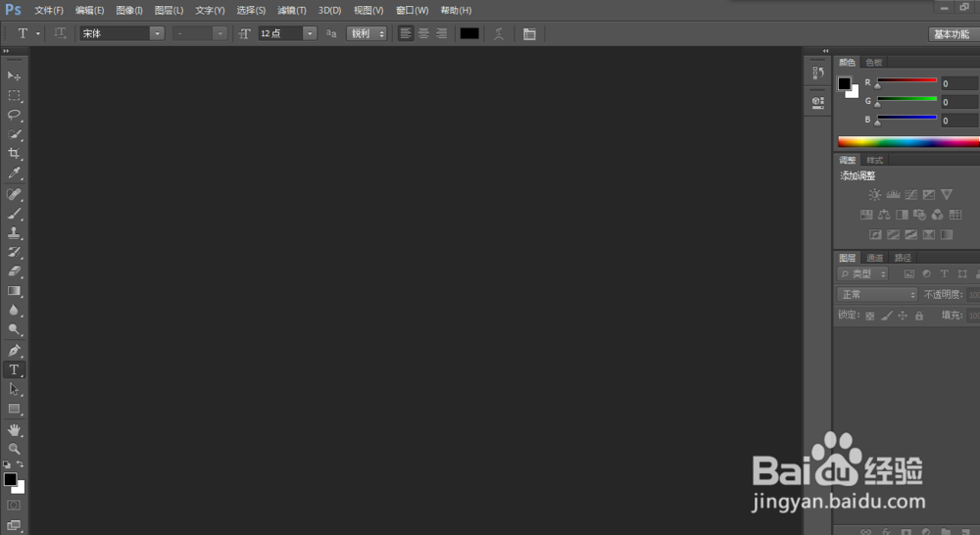This screenshot has height=535, width=980.
Task: Select the Lasso tool
Action: (14, 115)
